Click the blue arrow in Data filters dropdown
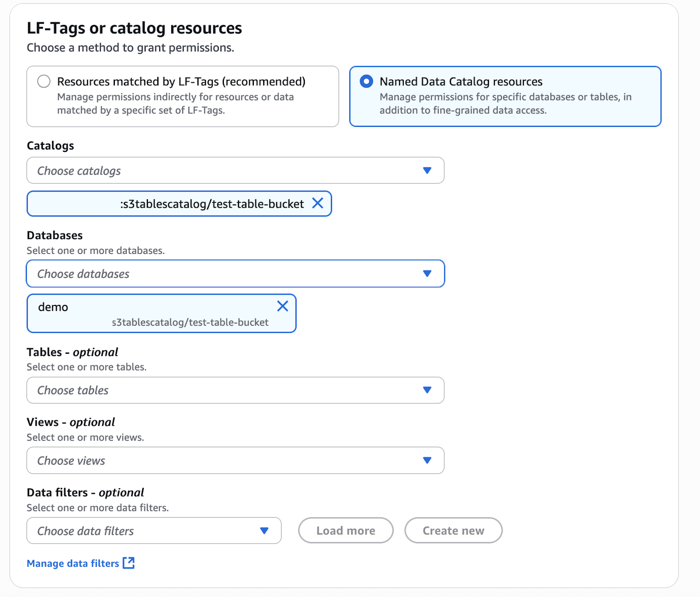The image size is (700, 597). click(264, 531)
